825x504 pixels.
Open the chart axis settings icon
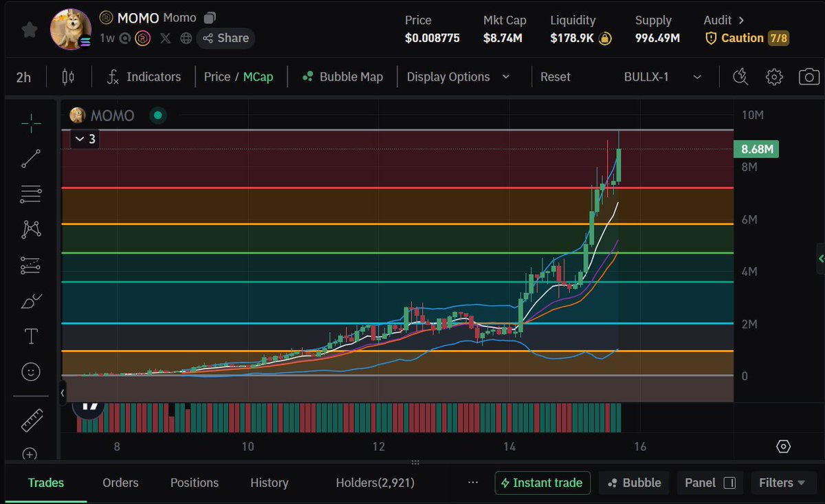pyautogui.click(x=783, y=447)
